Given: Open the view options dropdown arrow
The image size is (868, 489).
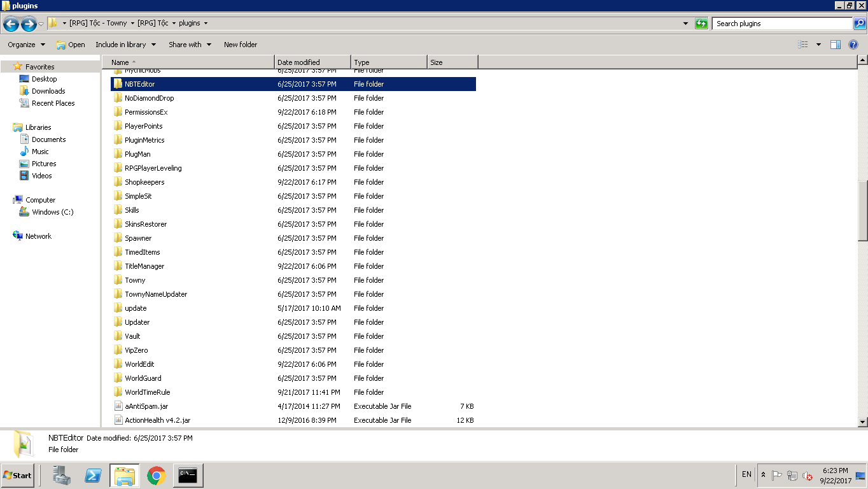Looking at the screenshot, I should pos(818,45).
